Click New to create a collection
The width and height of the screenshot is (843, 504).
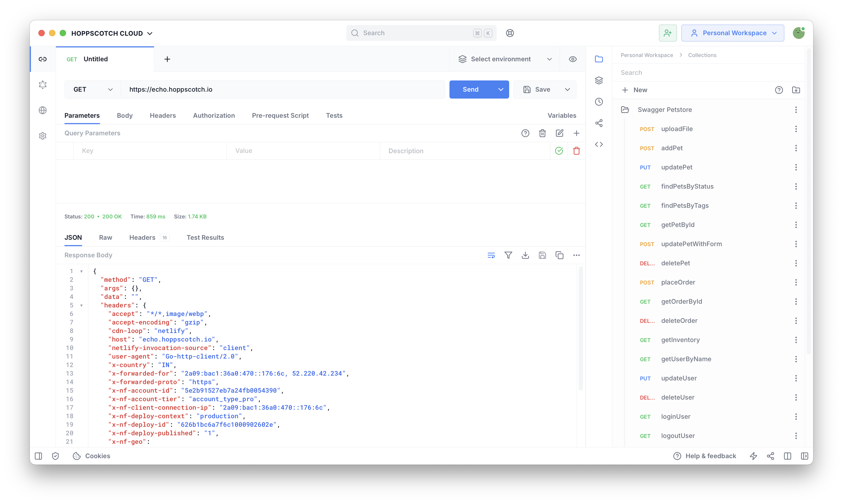pyautogui.click(x=634, y=90)
